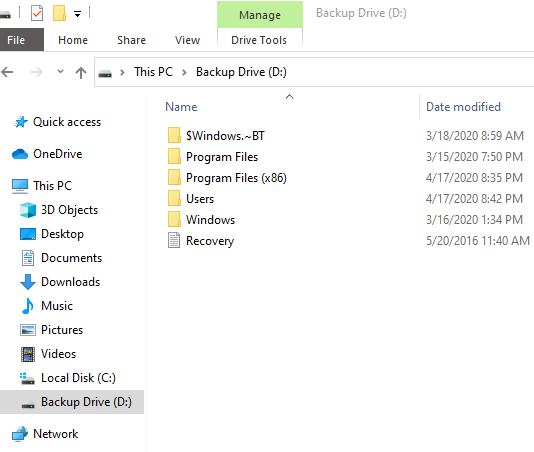Click the Quick access star icon
This screenshot has width=534, height=452.
[20, 122]
